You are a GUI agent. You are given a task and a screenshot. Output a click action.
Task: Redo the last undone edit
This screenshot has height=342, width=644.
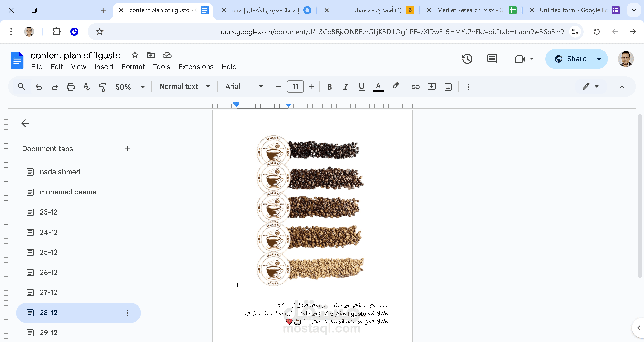(55, 87)
